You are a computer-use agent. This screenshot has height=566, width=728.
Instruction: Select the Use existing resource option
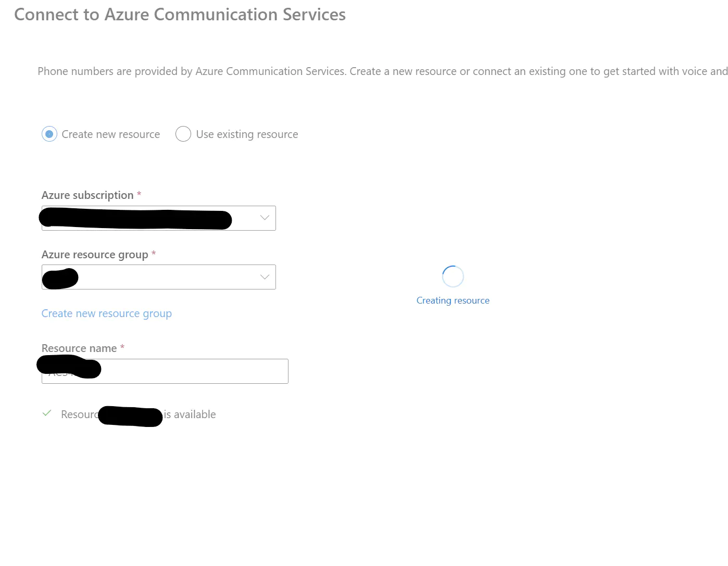click(183, 134)
